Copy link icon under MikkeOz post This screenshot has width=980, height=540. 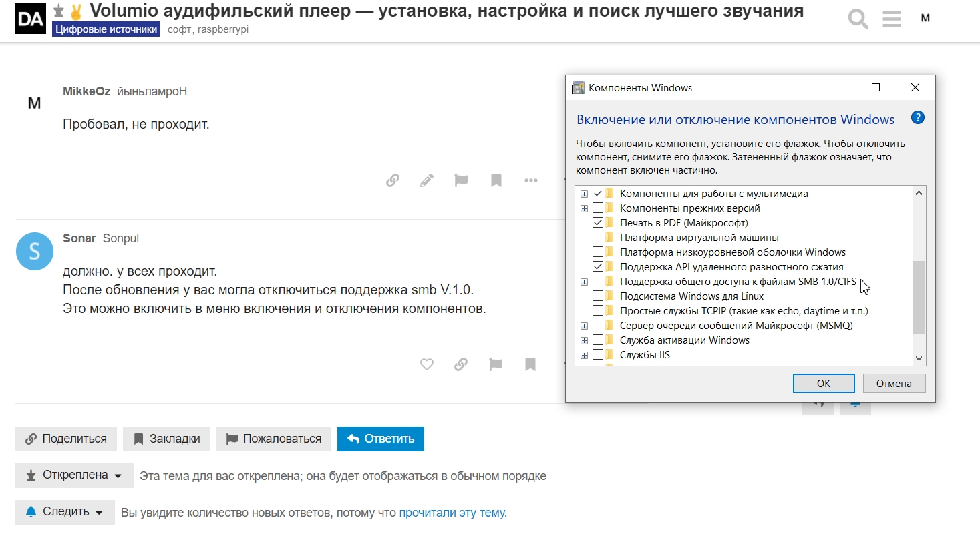pyautogui.click(x=393, y=180)
